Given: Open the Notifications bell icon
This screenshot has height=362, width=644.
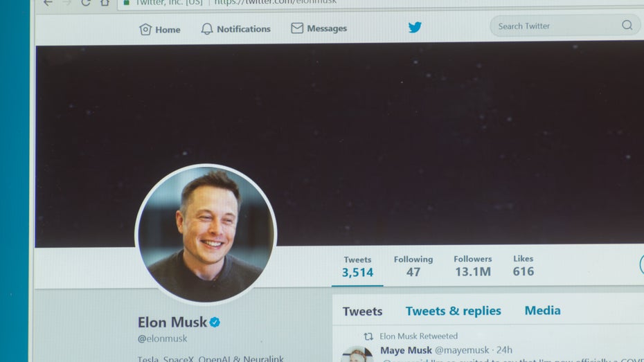Looking at the screenshot, I should click(207, 29).
